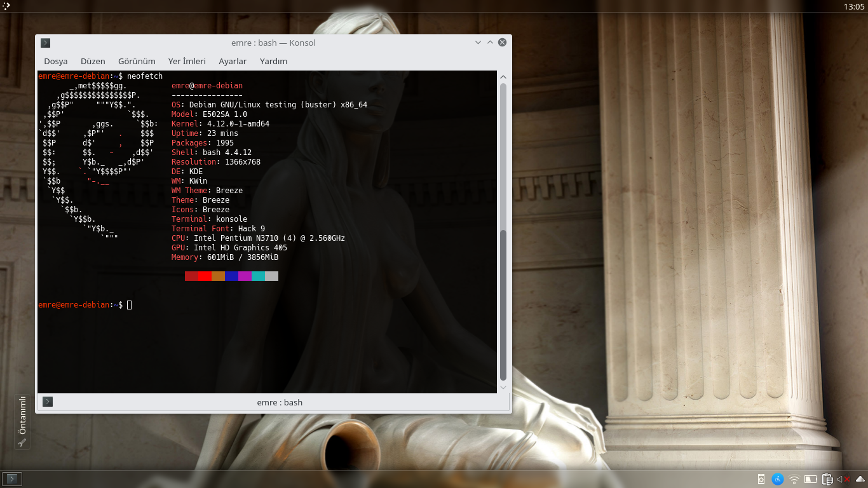
Task: Click the magenta swatch in neofetch output
Action: (x=245, y=276)
